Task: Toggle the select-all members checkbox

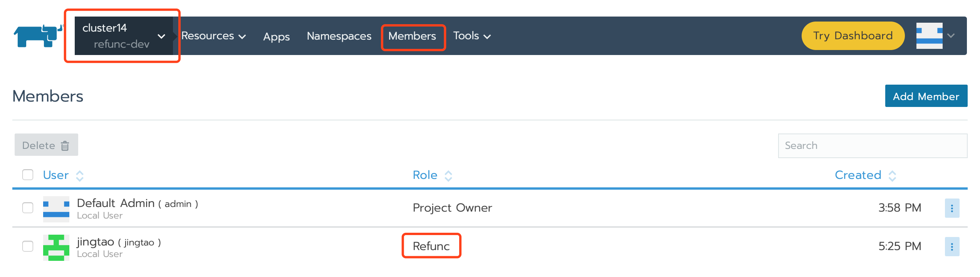Action: 28,175
